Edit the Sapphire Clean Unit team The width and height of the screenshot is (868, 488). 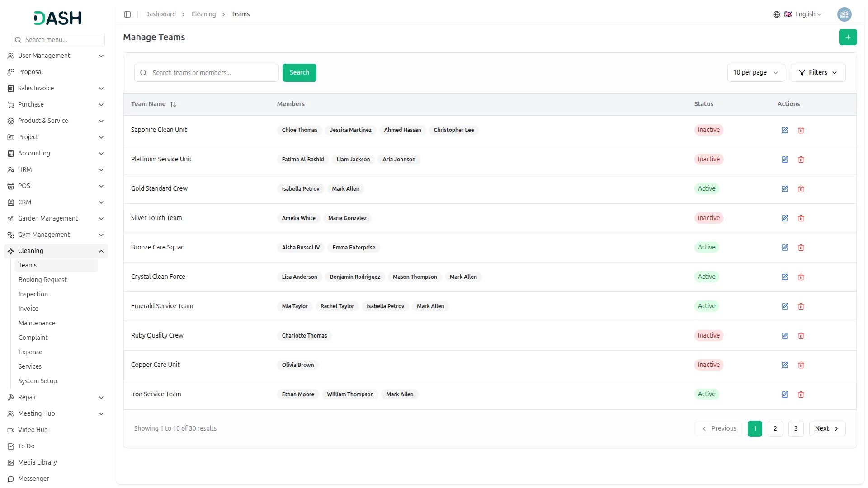tap(785, 130)
